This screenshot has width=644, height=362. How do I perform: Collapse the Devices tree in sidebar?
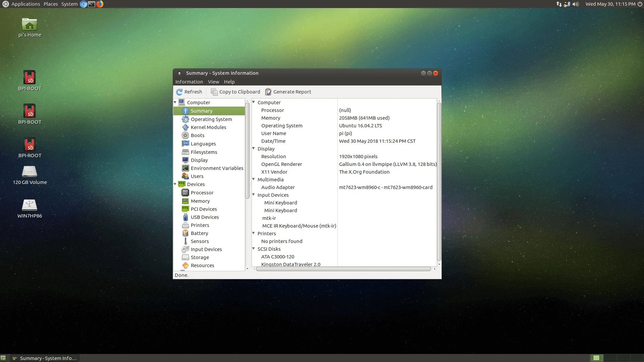(175, 184)
